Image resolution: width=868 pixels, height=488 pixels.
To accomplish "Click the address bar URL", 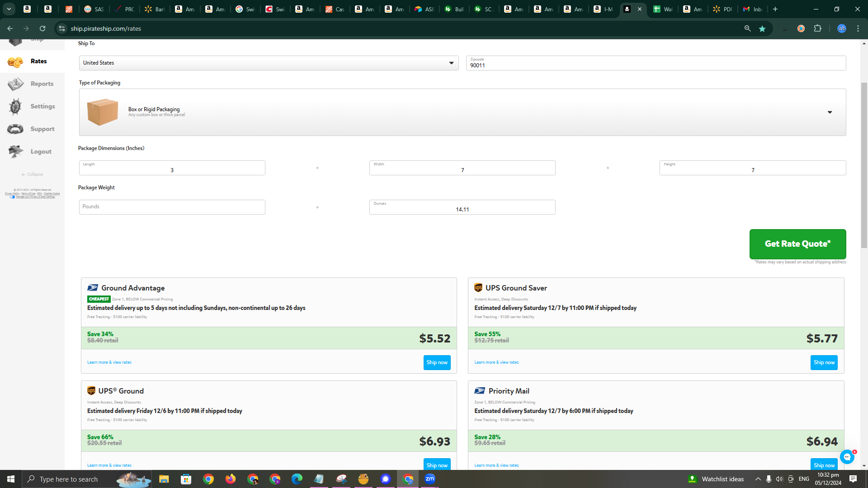I will click(x=106, y=28).
